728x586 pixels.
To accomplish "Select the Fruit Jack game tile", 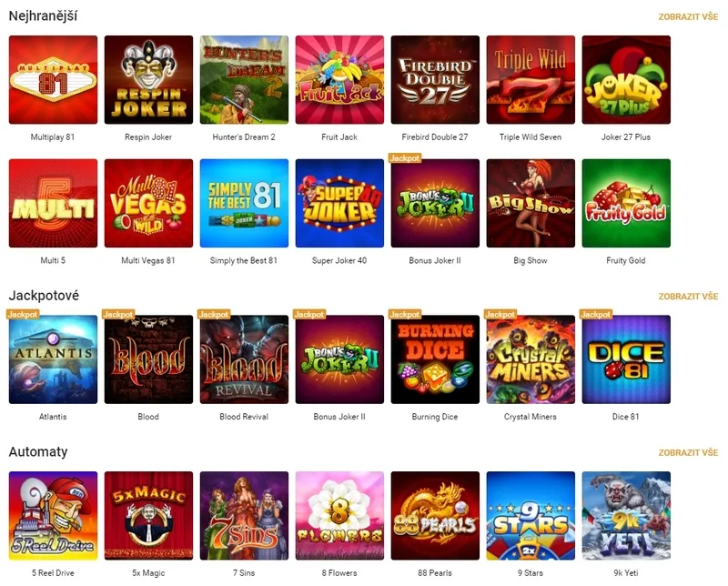I will click(339, 80).
